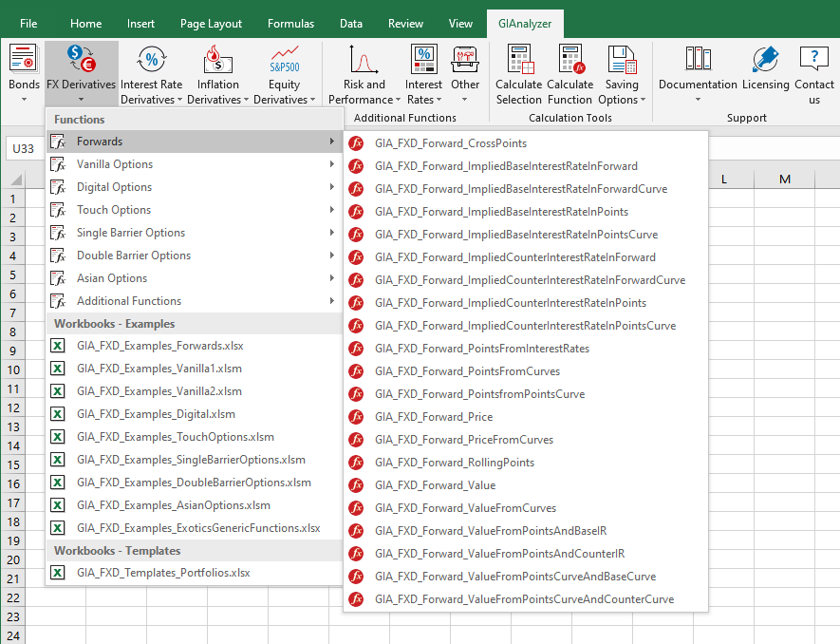
Task: Click the Name Box showing U33
Action: [x=26, y=148]
